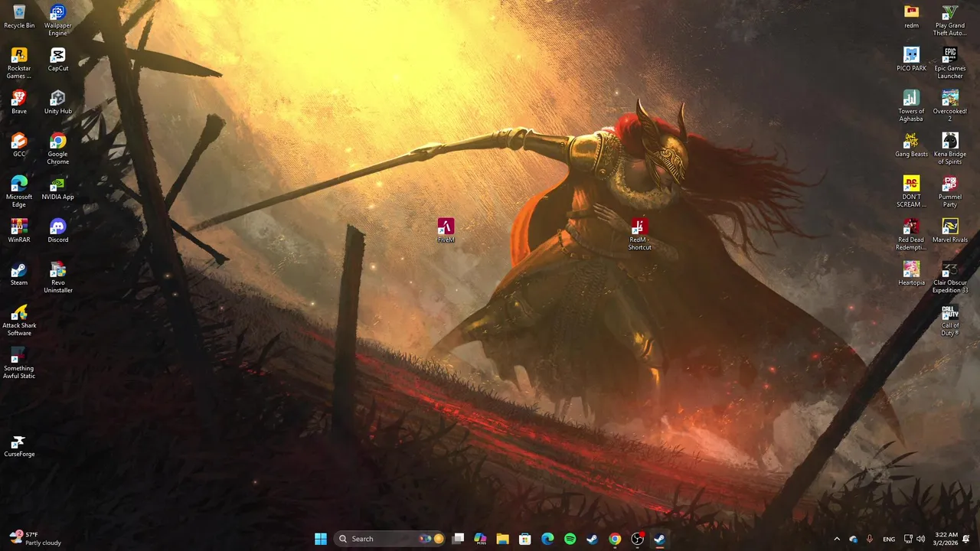Select Something Awful Static icon
The width and height of the screenshot is (980, 551).
click(x=19, y=364)
